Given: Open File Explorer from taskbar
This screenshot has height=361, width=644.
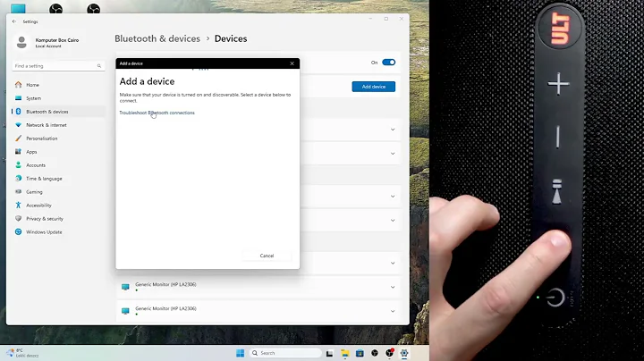Looking at the screenshot, I should point(345,353).
